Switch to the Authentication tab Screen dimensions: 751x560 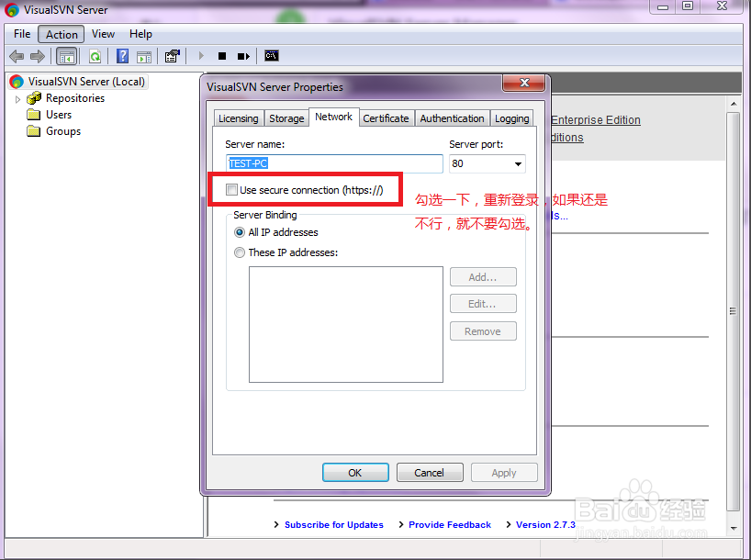pyautogui.click(x=452, y=118)
